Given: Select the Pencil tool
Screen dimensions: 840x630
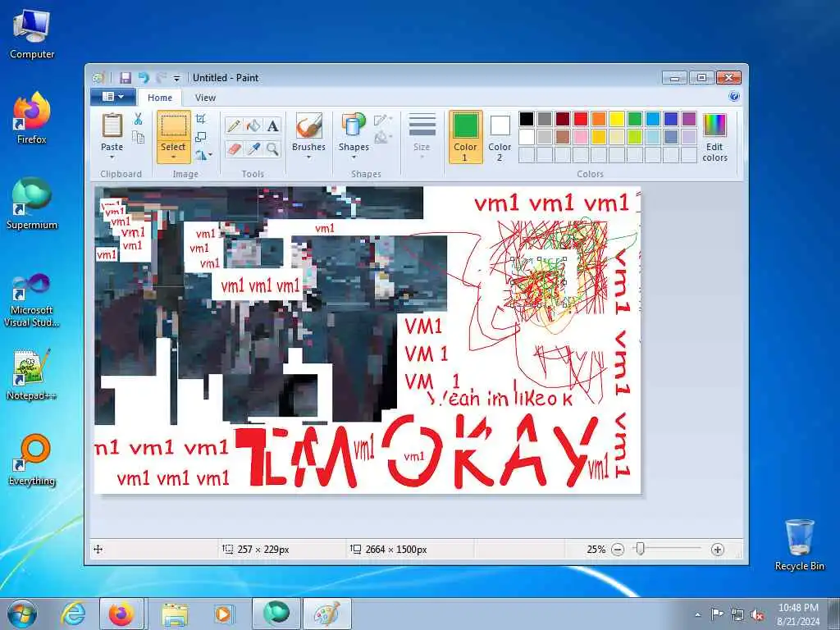Looking at the screenshot, I should click(x=234, y=126).
